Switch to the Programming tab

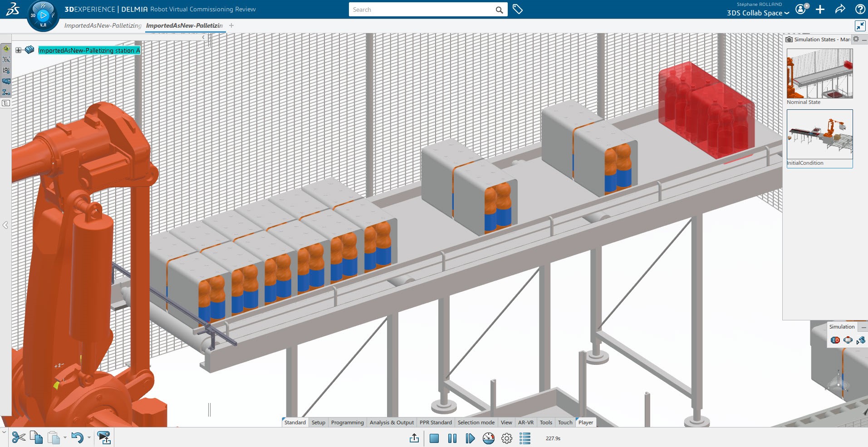tap(347, 422)
